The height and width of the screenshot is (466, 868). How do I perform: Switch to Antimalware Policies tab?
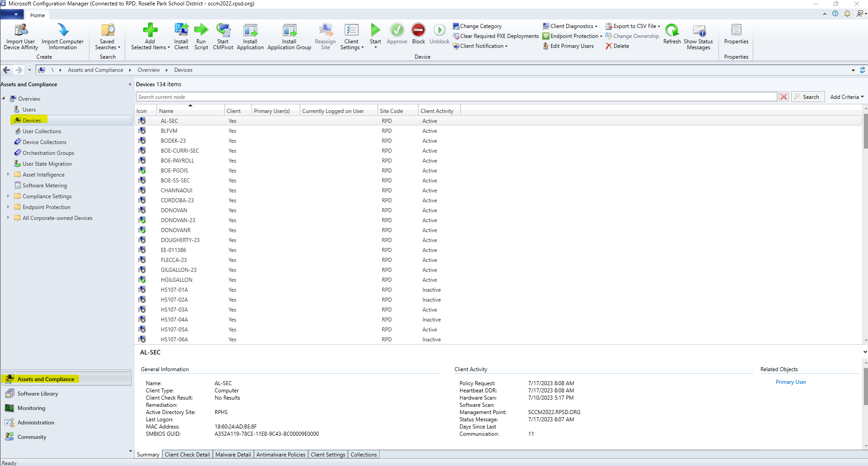(x=281, y=455)
